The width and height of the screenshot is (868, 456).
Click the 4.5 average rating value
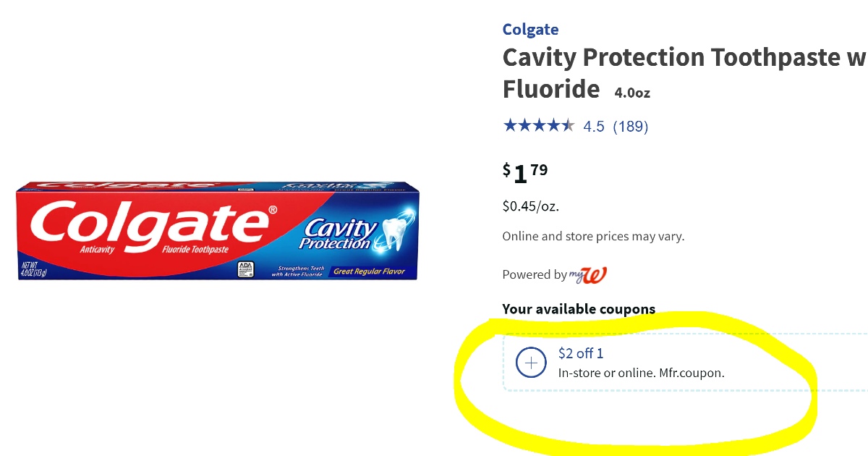tap(595, 125)
